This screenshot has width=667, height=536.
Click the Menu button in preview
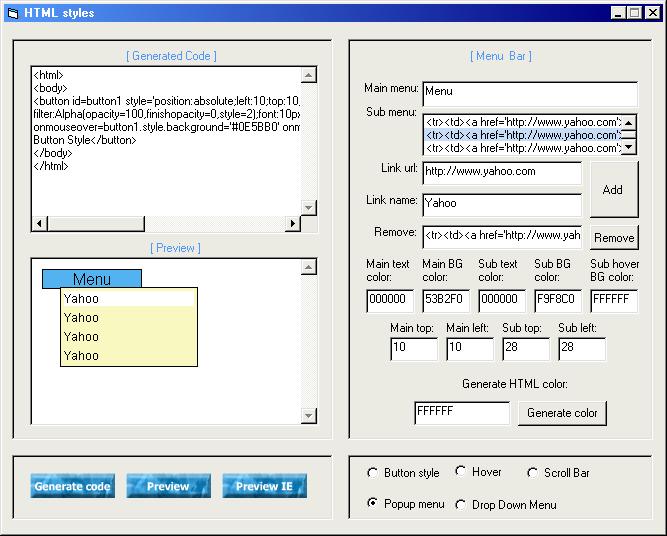92,279
